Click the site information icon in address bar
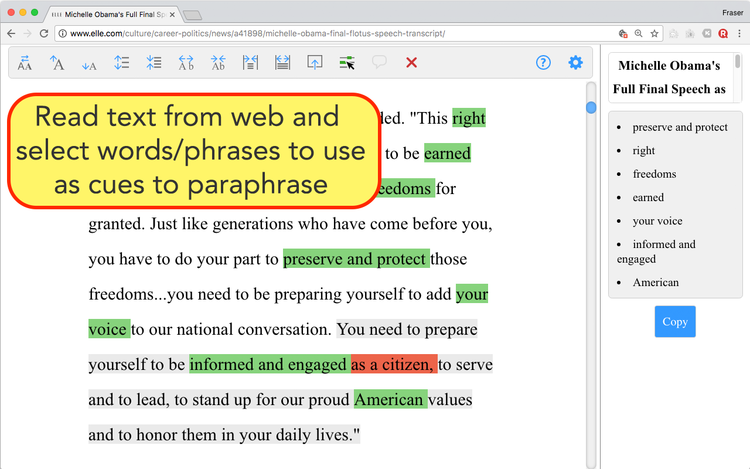750x469 pixels. click(x=63, y=33)
